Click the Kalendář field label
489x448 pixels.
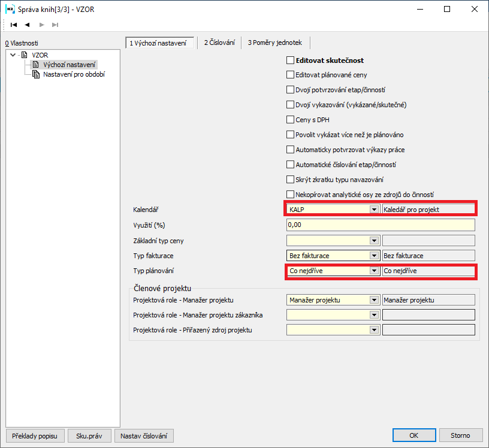click(x=146, y=210)
